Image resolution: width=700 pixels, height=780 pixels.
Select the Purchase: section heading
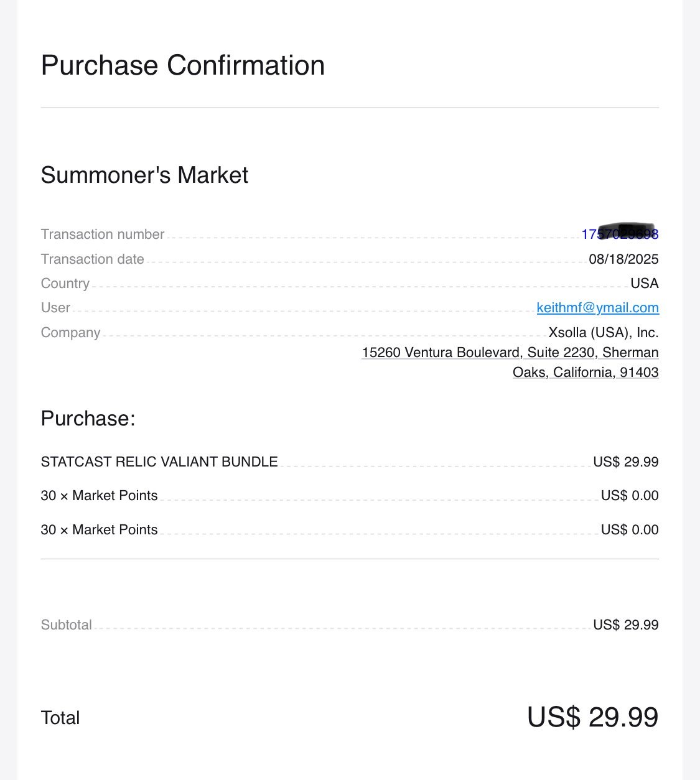(88, 419)
